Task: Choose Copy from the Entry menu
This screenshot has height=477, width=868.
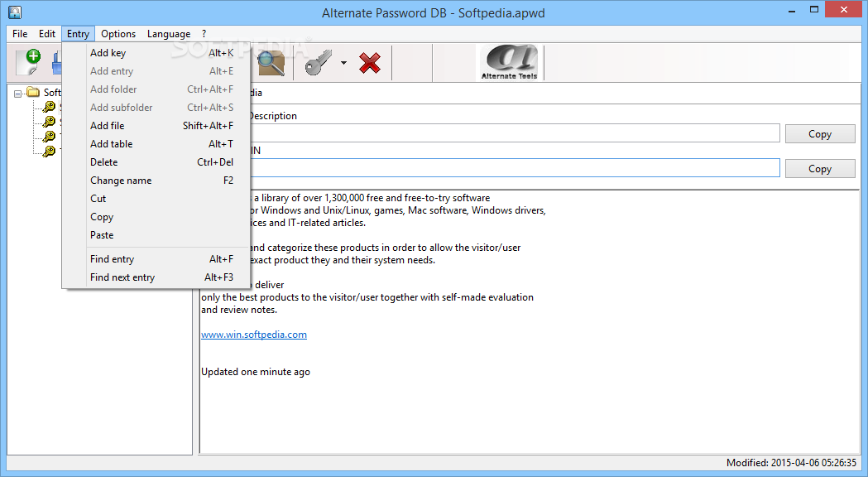Action: pos(156,217)
